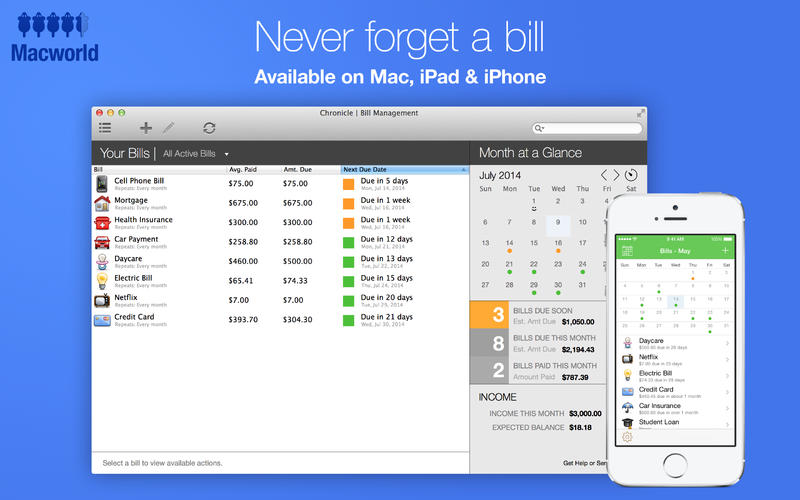
Task: Select the Mortgage bill row name
Action: click(x=131, y=200)
